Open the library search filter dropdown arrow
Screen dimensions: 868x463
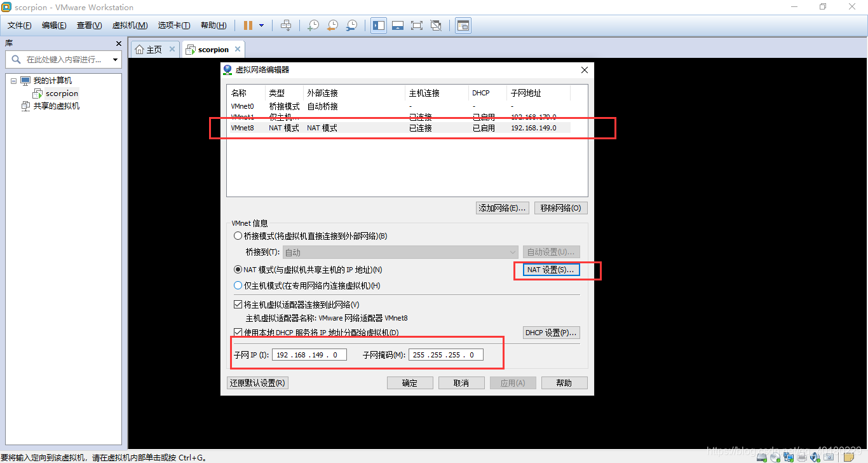click(115, 59)
